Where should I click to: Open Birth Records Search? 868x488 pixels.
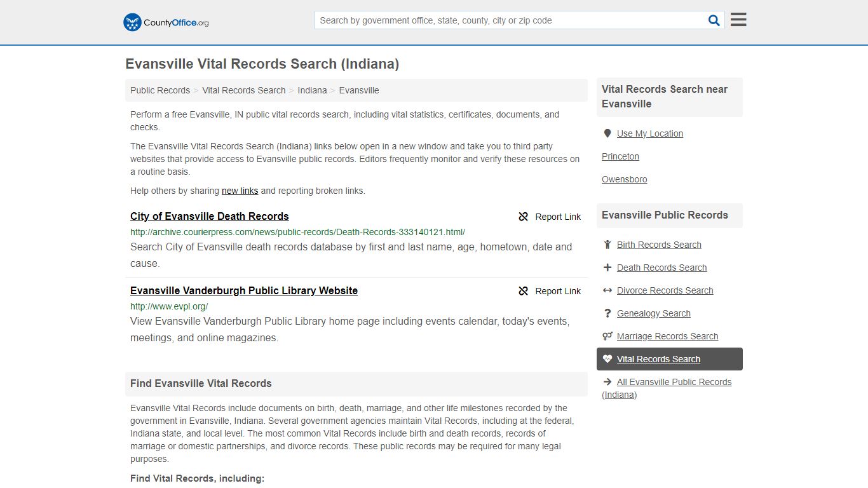click(659, 245)
